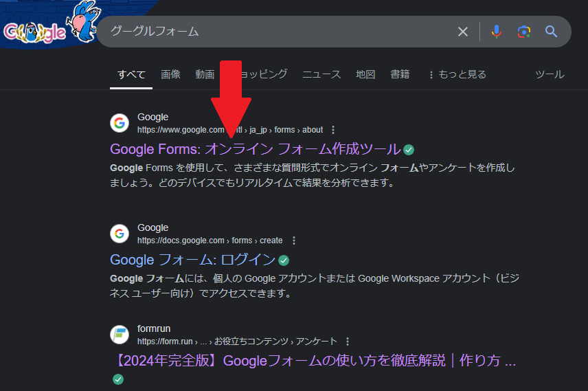Open the 地図 tab
588x391 pixels.
(x=365, y=74)
